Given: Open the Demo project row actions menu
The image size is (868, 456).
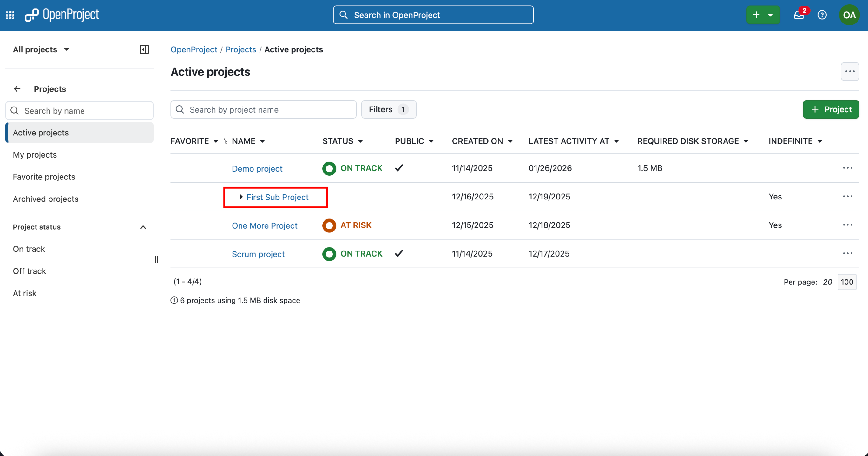Looking at the screenshot, I should (x=847, y=168).
